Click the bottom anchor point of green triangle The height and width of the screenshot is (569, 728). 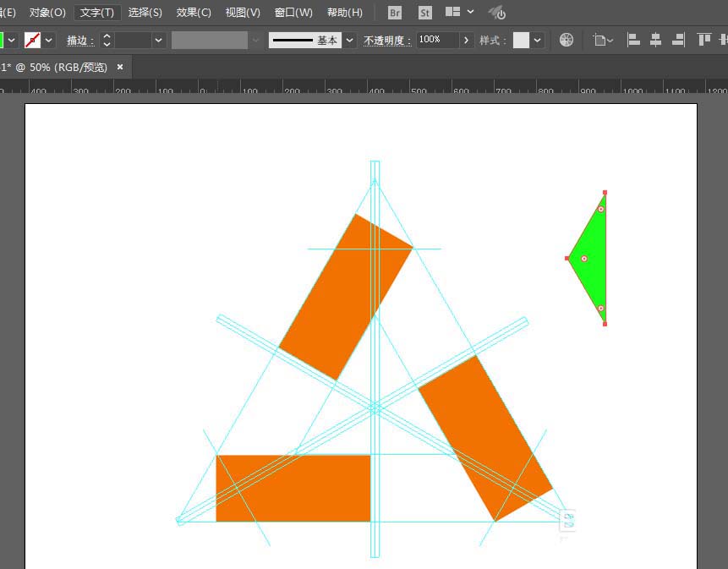tap(605, 324)
